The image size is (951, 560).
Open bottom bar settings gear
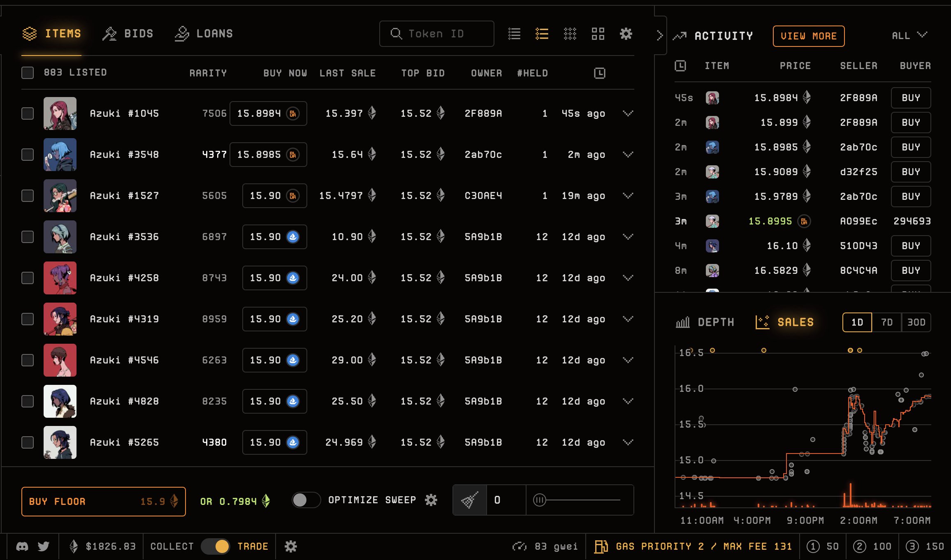291,546
